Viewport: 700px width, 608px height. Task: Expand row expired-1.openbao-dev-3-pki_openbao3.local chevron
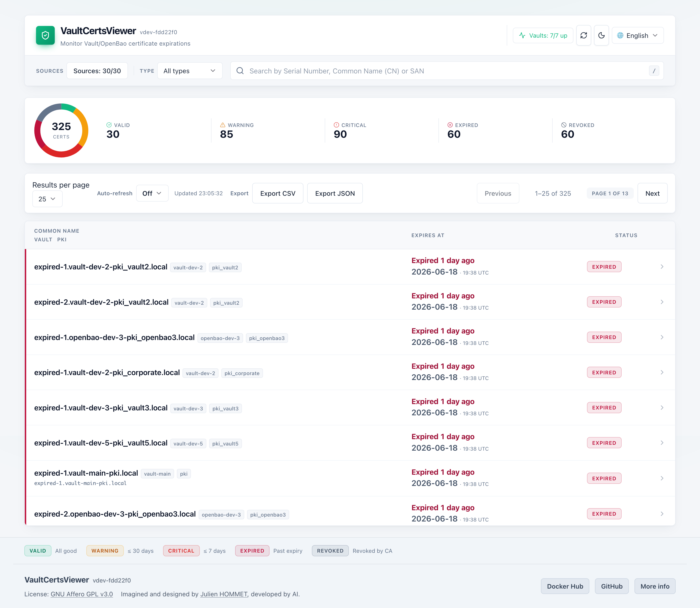662,337
